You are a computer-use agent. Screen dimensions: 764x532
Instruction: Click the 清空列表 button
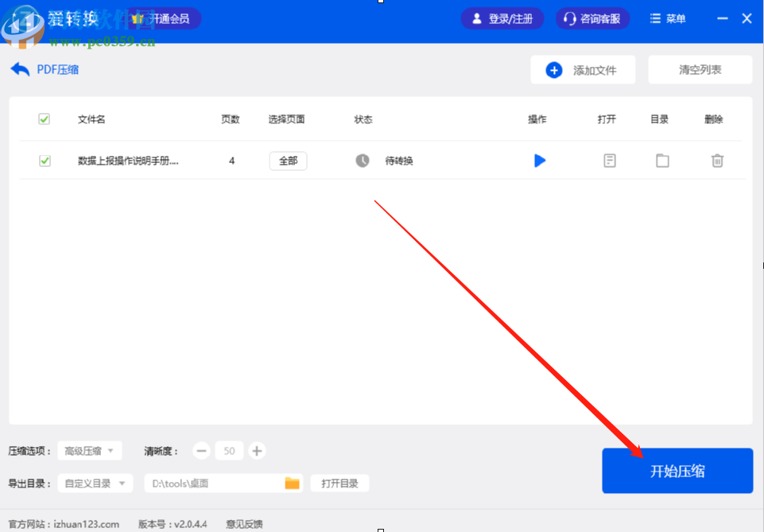coord(700,70)
